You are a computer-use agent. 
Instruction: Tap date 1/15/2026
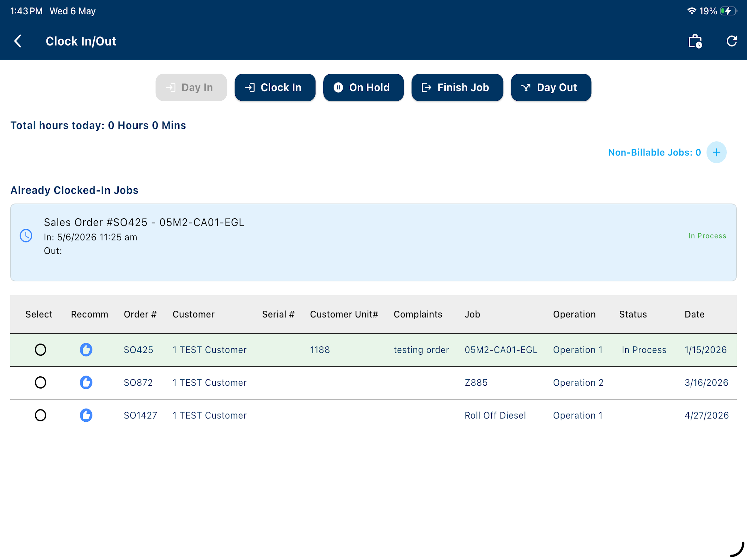[705, 350]
